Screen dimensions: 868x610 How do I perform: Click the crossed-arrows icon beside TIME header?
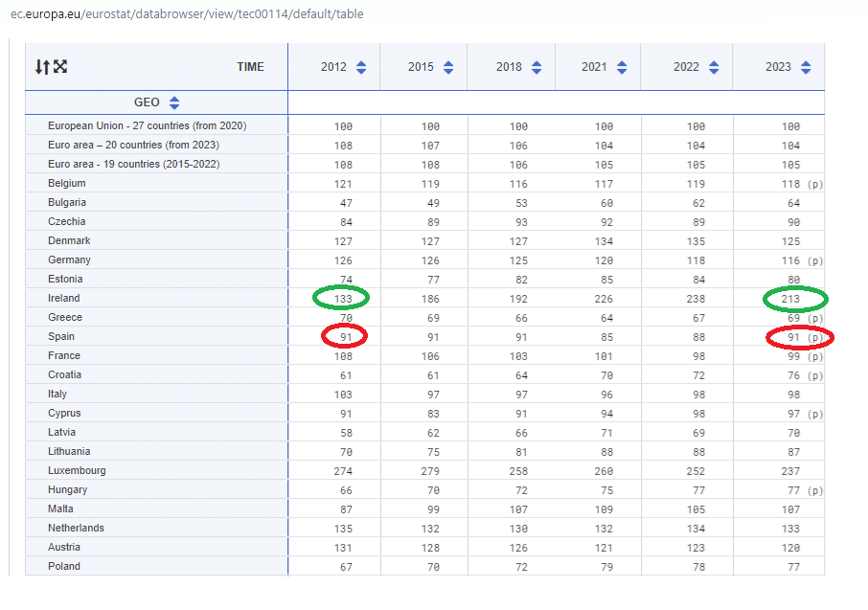click(59, 66)
